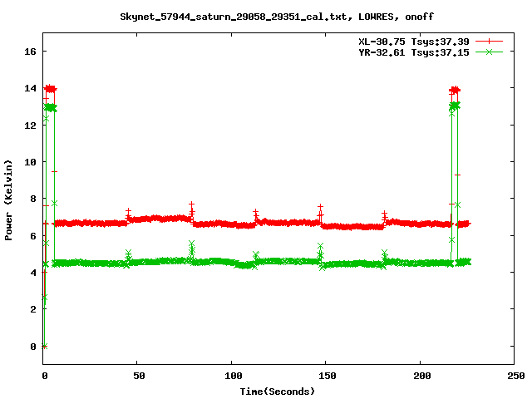Click x-axis tick label 50
The image size is (532, 399).
(x=139, y=376)
